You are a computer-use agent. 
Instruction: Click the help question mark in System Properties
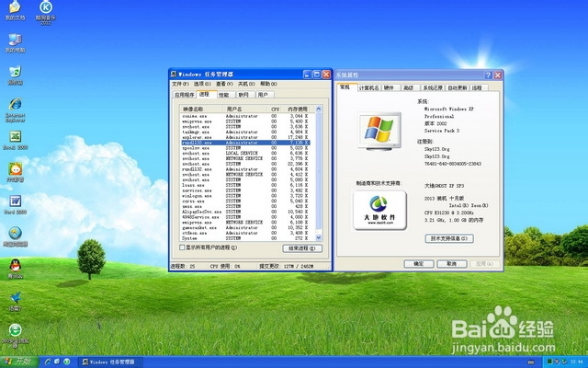click(x=488, y=75)
